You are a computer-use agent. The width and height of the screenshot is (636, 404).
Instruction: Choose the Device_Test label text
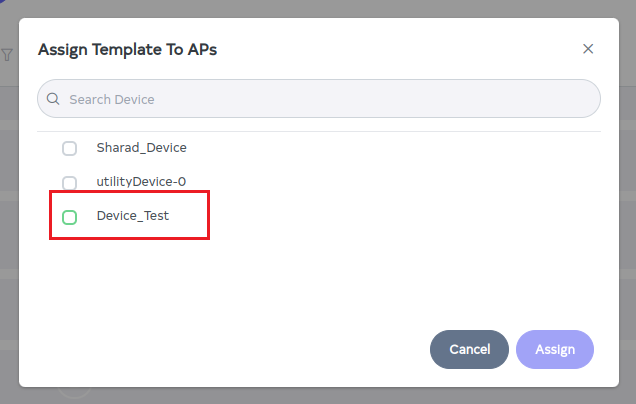(133, 216)
